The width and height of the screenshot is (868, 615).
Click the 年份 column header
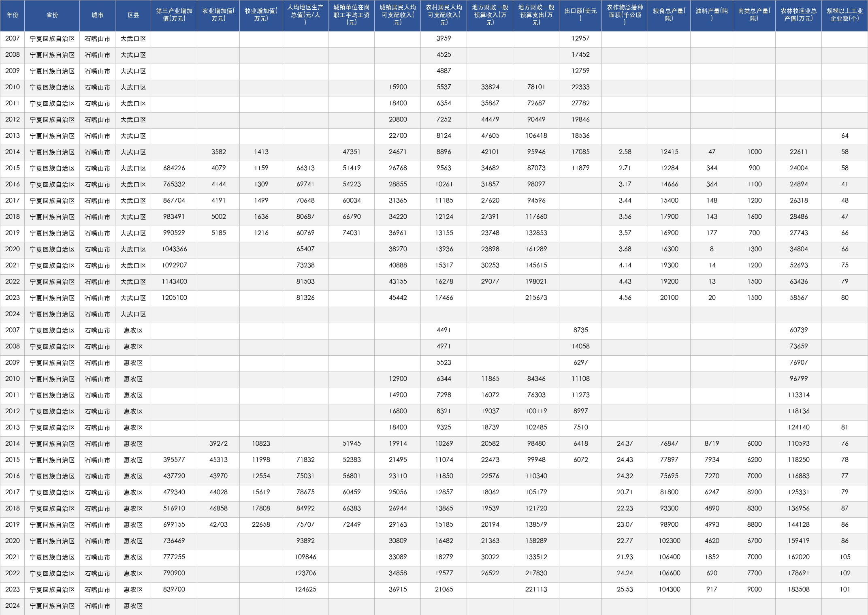point(13,15)
